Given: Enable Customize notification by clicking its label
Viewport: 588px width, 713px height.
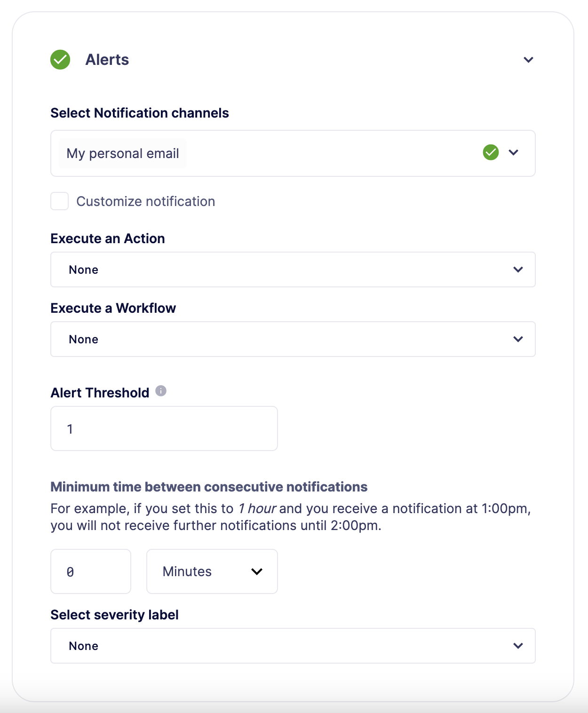Looking at the screenshot, I should [146, 201].
